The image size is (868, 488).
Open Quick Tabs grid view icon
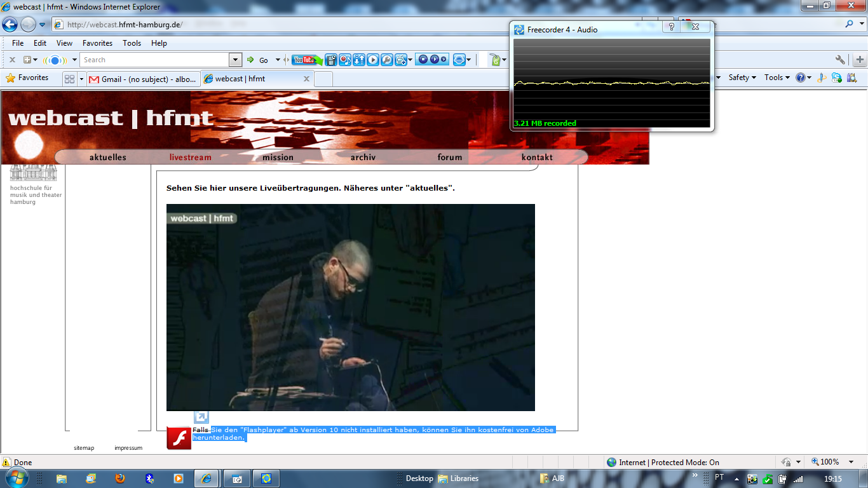click(x=70, y=79)
